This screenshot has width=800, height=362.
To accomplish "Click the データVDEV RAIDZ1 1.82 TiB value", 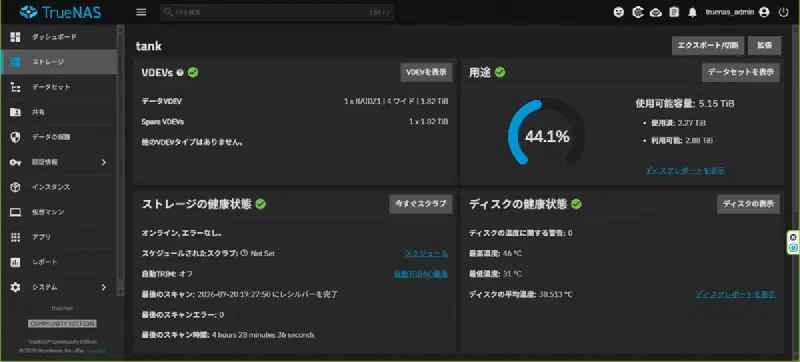I will 396,101.
